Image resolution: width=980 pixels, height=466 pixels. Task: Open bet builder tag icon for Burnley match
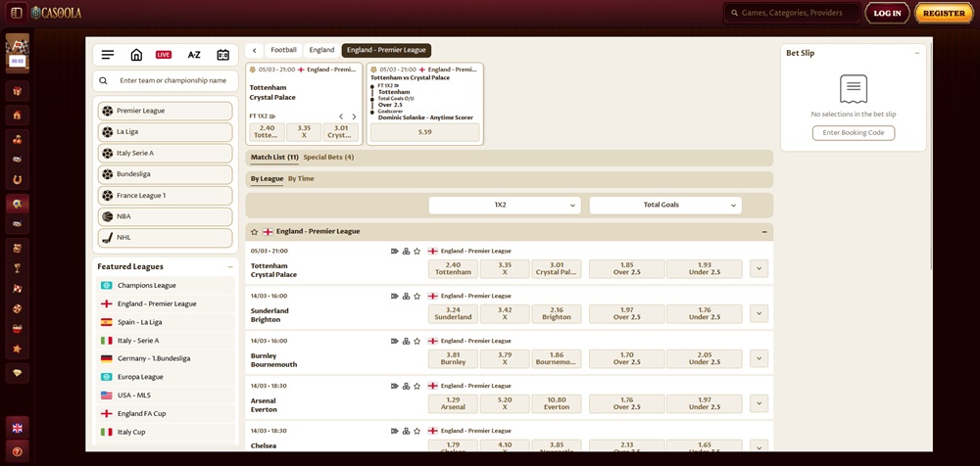[x=394, y=341]
